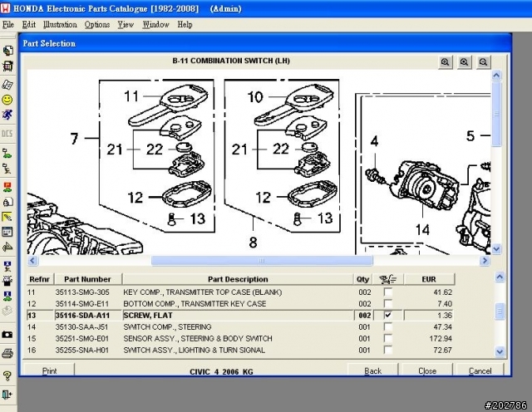Click the document with padlock icon
The height and width of the screenshot is (412, 532).
pyautogui.click(x=7, y=202)
